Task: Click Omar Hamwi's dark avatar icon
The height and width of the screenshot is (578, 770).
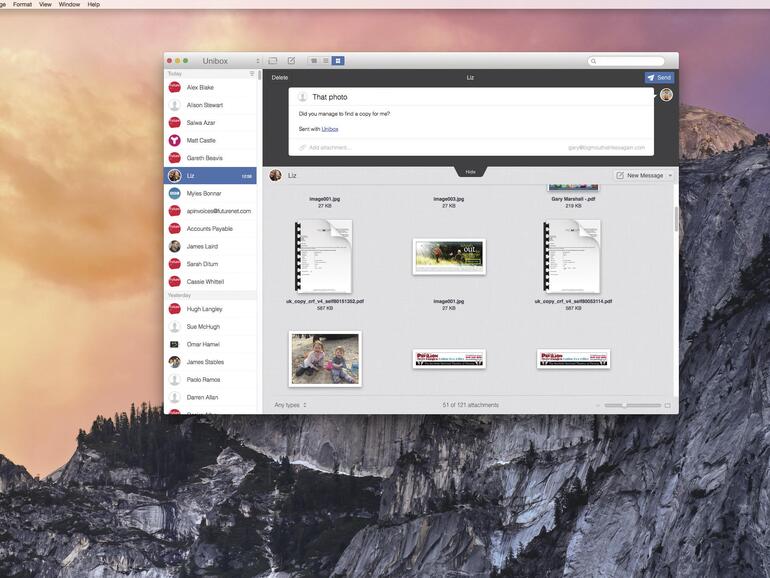Action: click(x=174, y=344)
